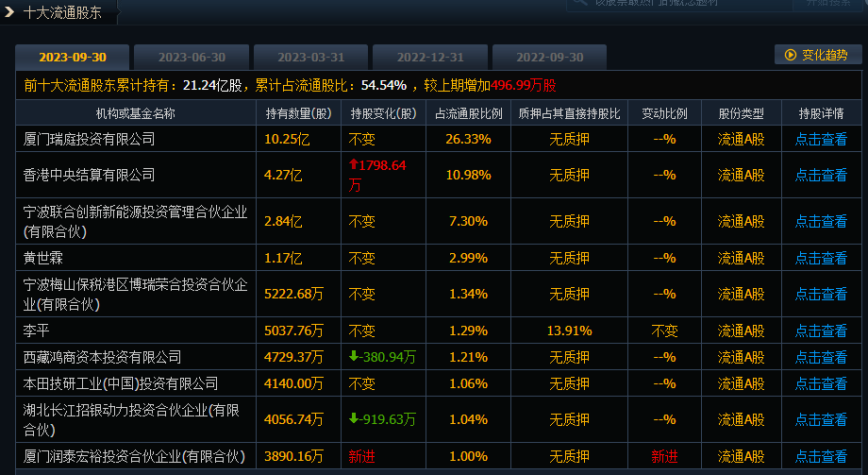
Task: Switch to the 2022-12-31 tab
Action: click(430, 57)
